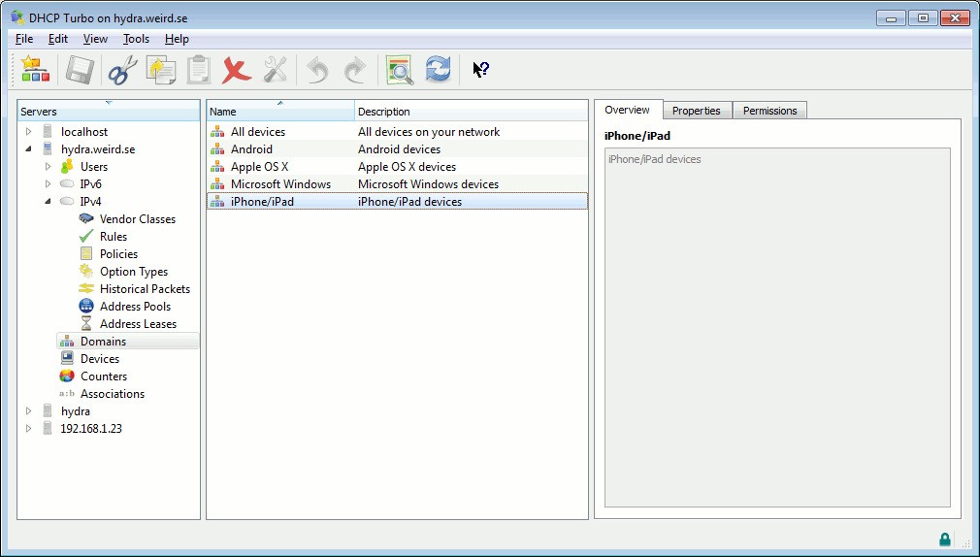This screenshot has height=557, width=980.
Task: Click the new domain wizard toolbar icon
Action: (x=35, y=70)
